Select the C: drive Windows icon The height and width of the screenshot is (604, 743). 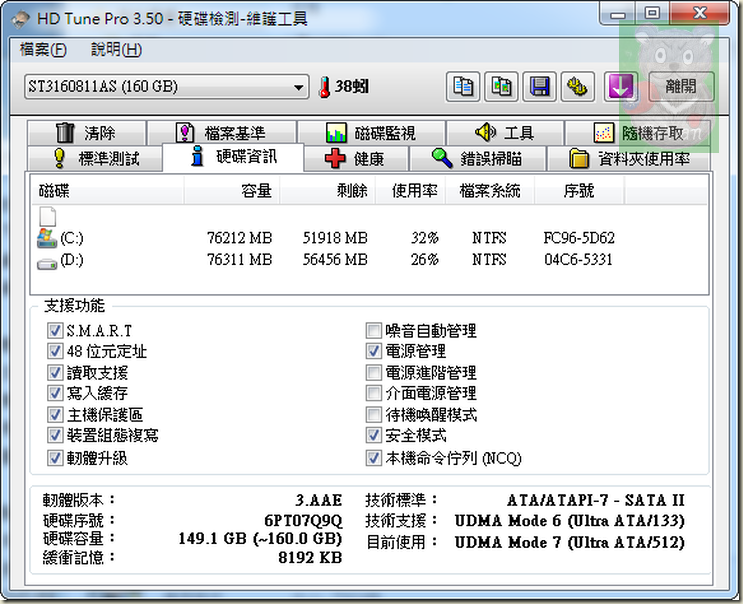pyautogui.click(x=46, y=238)
